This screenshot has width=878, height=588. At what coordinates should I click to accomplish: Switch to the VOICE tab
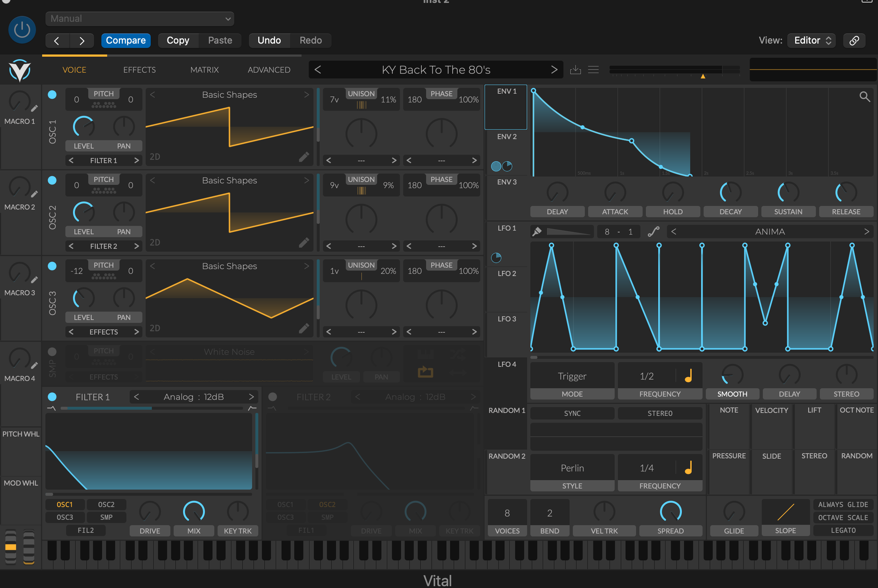[74, 70]
